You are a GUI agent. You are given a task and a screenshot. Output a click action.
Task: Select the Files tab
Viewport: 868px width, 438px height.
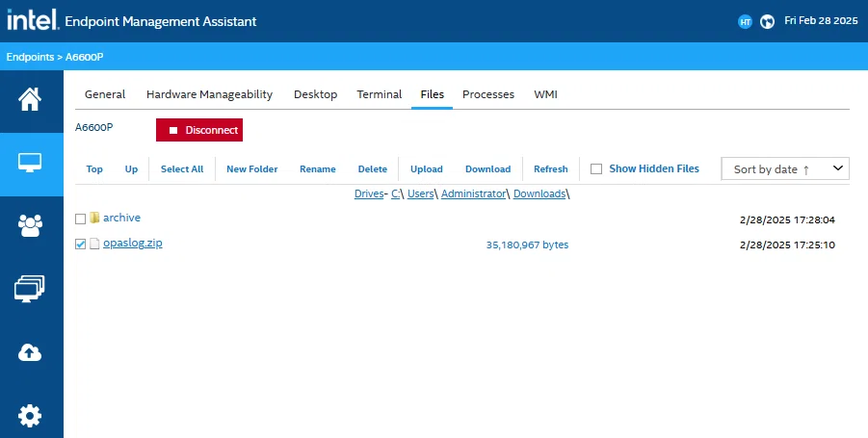(433, 94)
